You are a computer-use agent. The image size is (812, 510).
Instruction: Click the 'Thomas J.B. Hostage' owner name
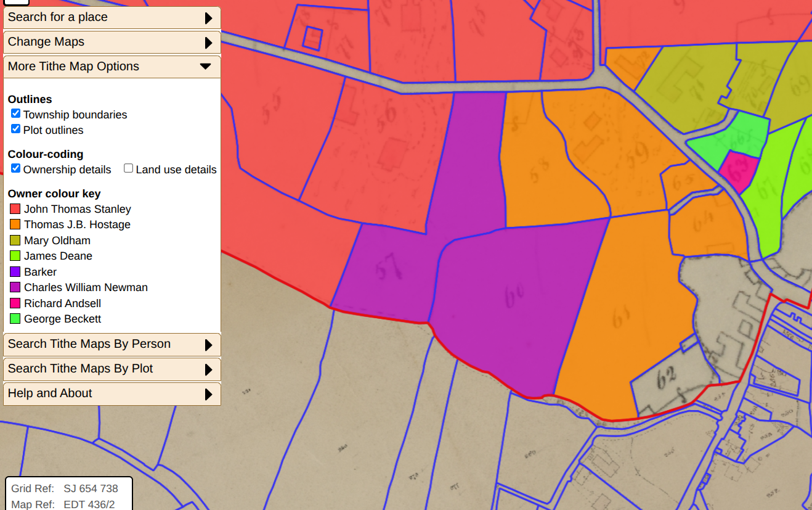click(x=77, y=224)
